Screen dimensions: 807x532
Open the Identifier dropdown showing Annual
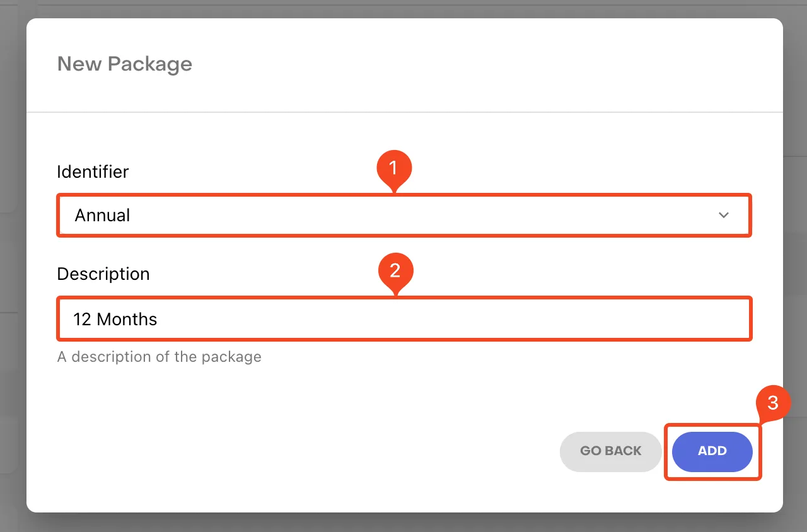(x=404, y=216)
